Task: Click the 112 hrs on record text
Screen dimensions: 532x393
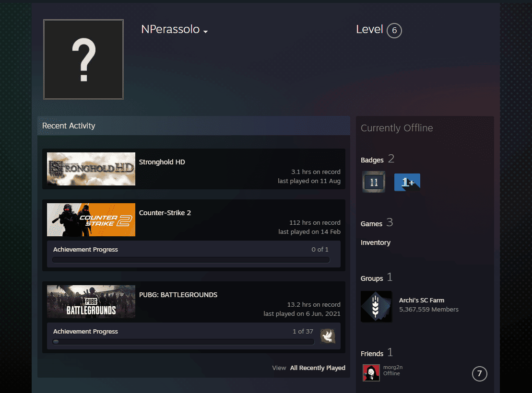Action: coord(315,223)
